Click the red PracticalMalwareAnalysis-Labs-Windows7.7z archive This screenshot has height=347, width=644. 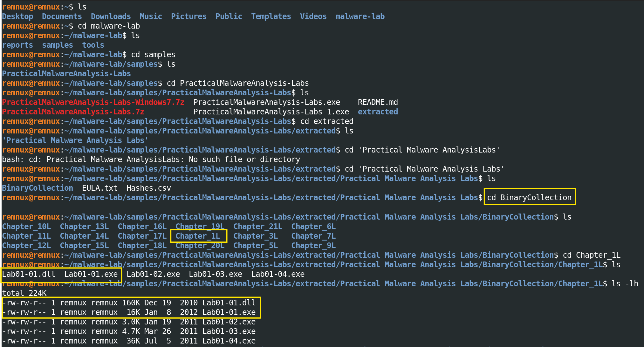(93, 102)
